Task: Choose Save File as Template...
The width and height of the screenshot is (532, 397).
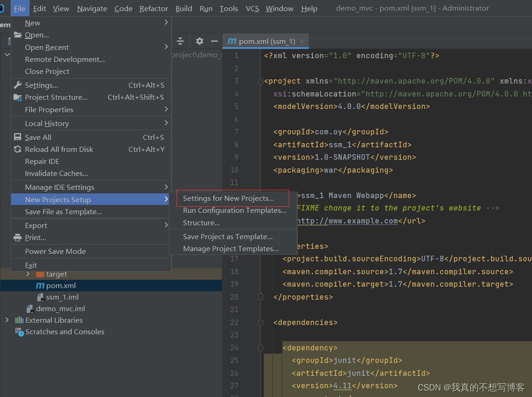Action: (x=91, y=212)
